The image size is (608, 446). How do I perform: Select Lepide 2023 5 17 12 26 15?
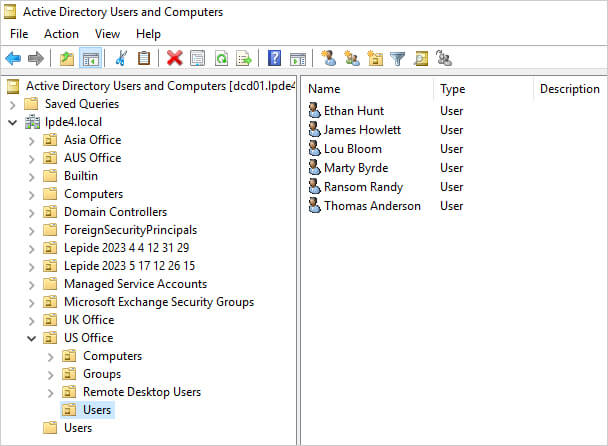pos(130,266)
